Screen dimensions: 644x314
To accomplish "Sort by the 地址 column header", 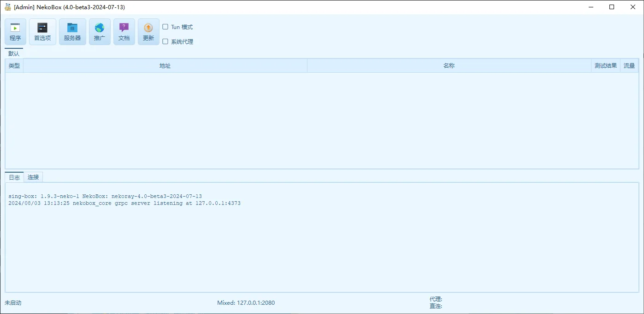I will (165, 66).
